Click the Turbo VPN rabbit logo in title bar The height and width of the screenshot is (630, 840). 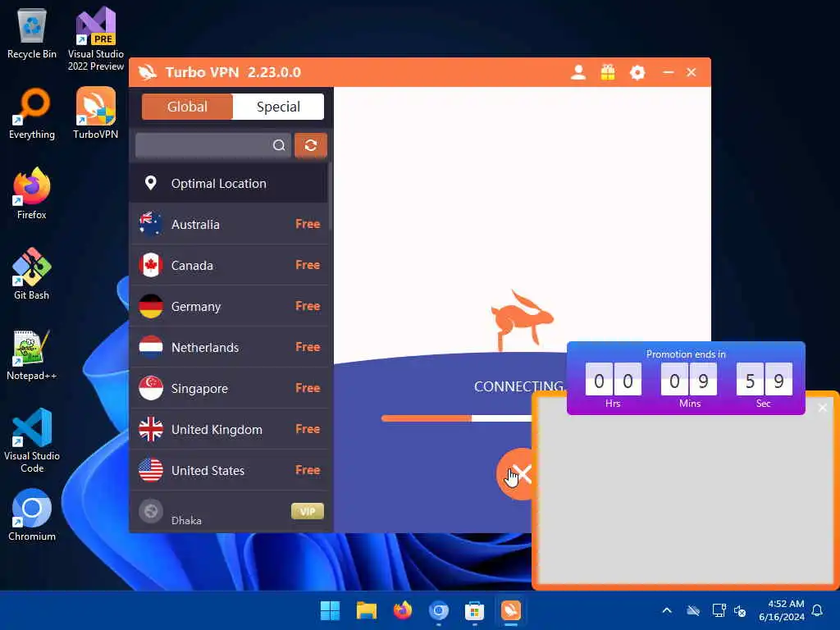[148, 72]
